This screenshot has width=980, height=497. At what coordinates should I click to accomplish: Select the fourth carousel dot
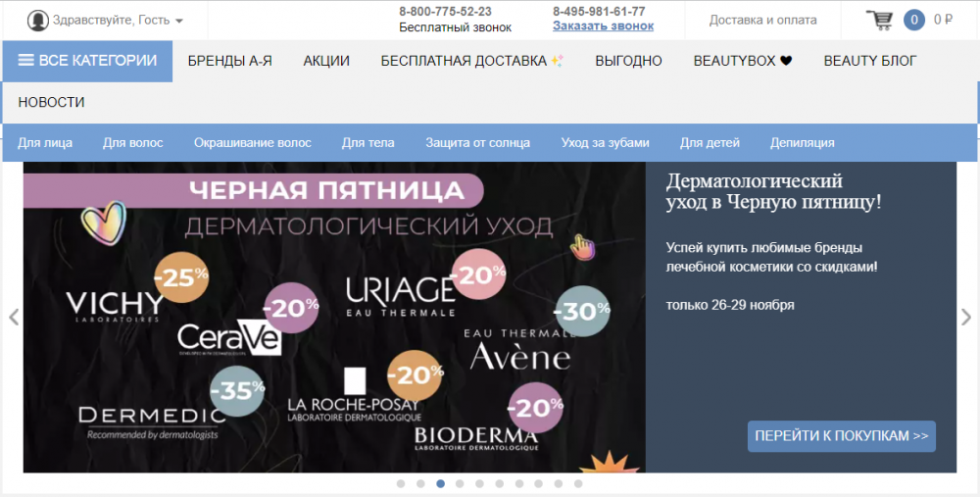point(460,483)
